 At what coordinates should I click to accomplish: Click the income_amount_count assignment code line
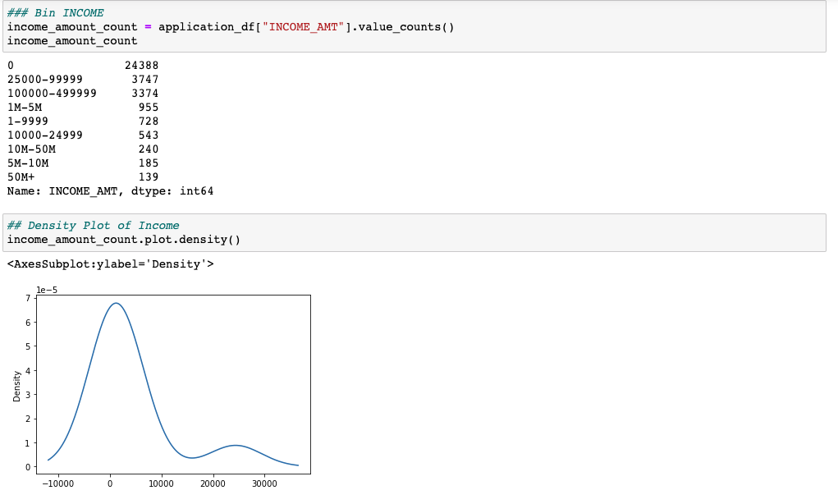(x=231, y=27)
